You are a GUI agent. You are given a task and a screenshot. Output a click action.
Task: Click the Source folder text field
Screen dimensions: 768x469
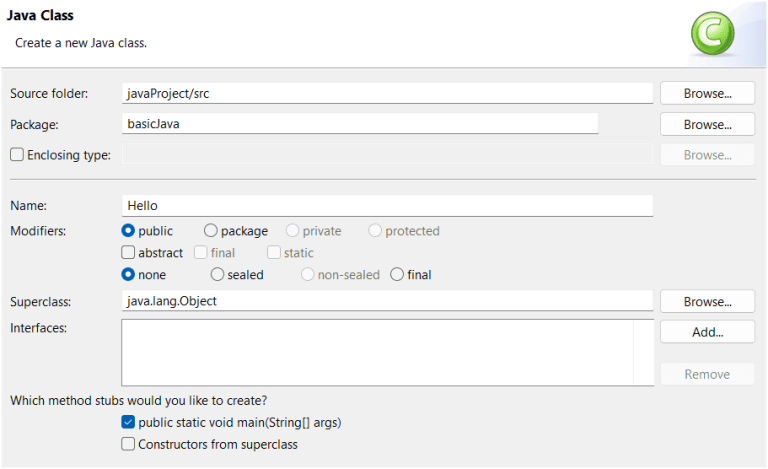[386, 93]
